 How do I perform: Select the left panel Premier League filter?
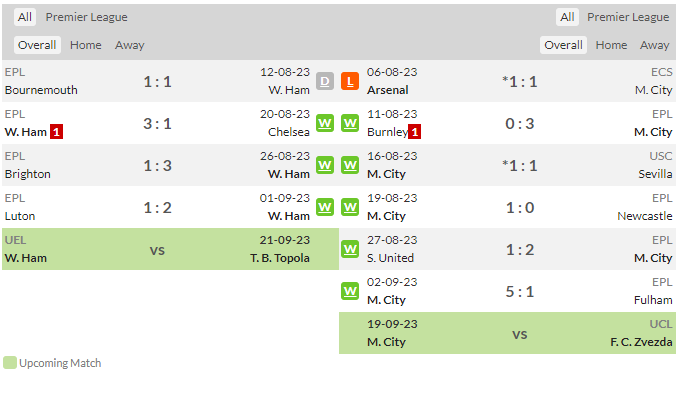86,17
